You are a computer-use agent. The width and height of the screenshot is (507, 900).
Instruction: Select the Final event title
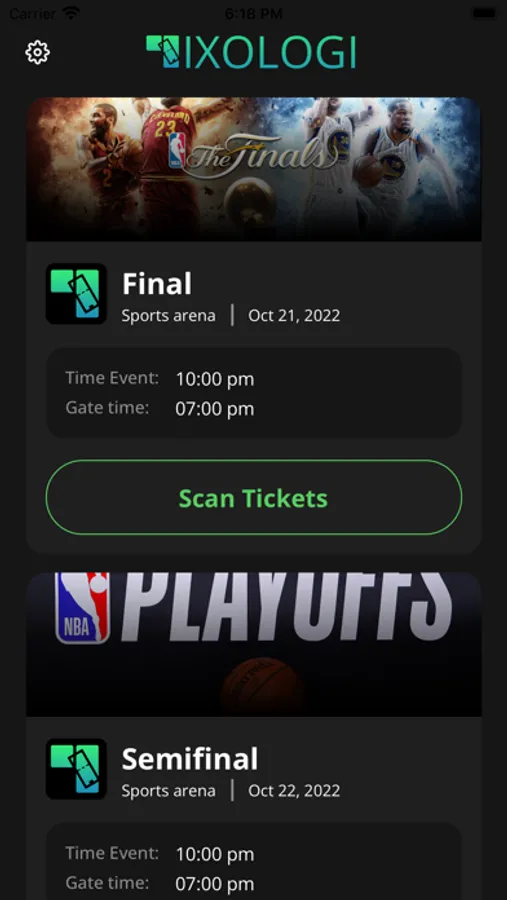(x=157, y=284)
